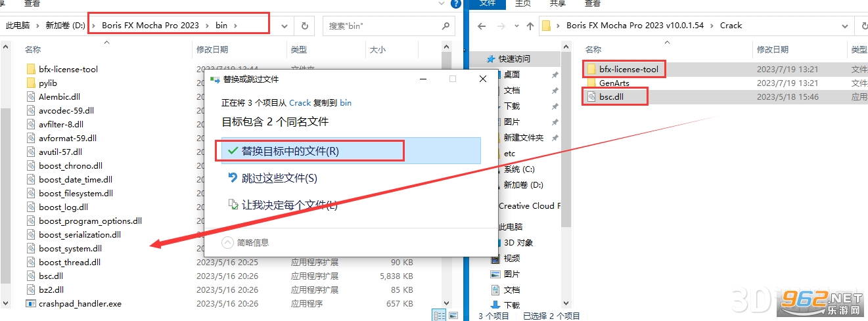Click the GenArts folder icon
Viewport: 868px width, 321px height.
coord(590,83)
